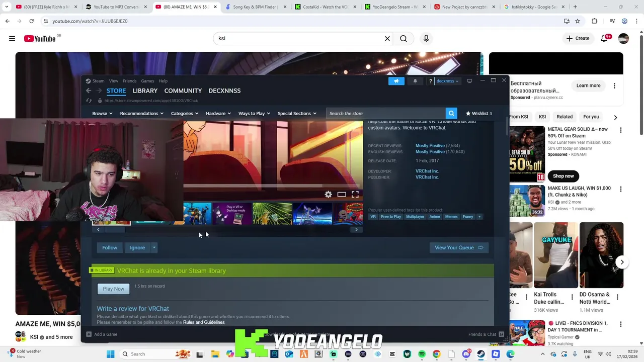Open Friends & Chat in Steam
The width and height of the screenshot is (644, 362).
486,334
